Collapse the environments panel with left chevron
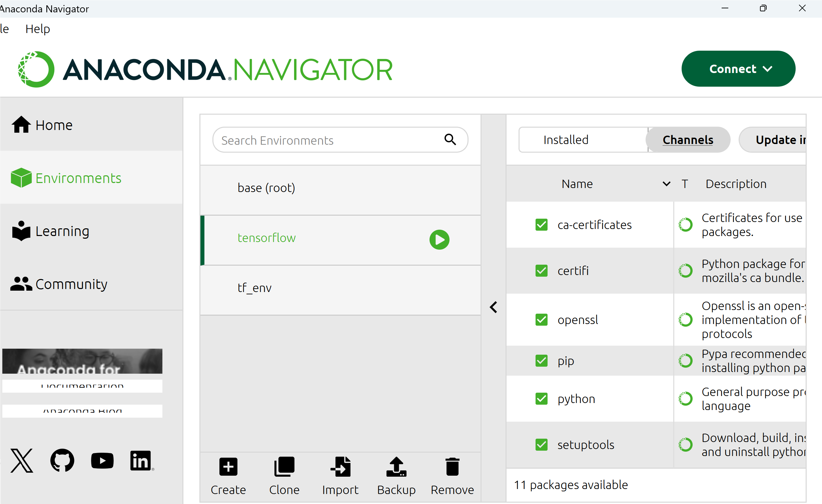Viewport: 822px width, 504px height. (x=494, y=307)
